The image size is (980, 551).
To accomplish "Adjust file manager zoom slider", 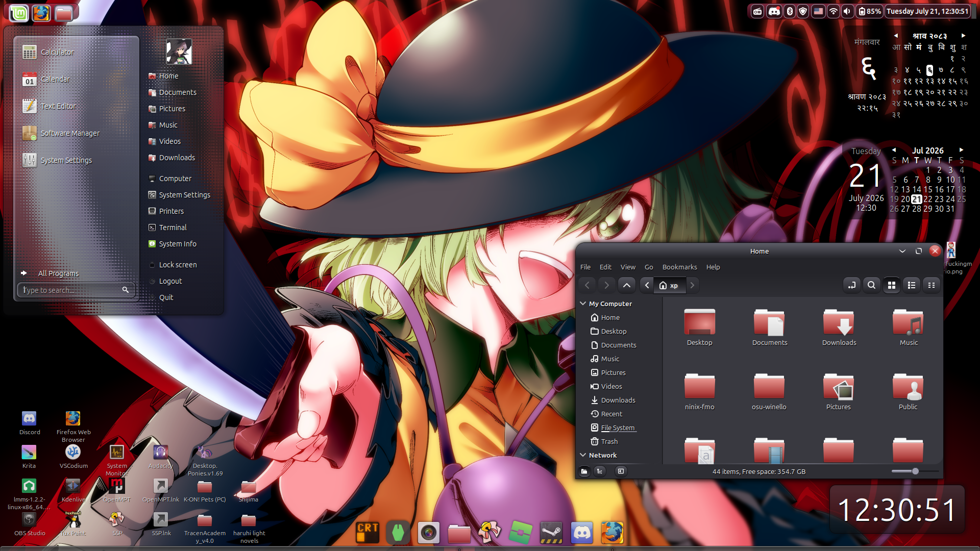I will (915, 471).
